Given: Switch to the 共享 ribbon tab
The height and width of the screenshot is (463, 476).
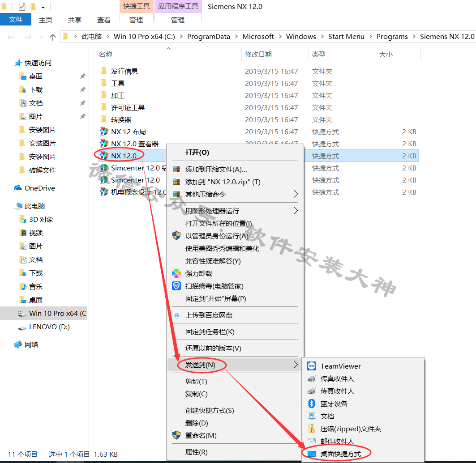Looking at the screenshot, I should (75, 20).
